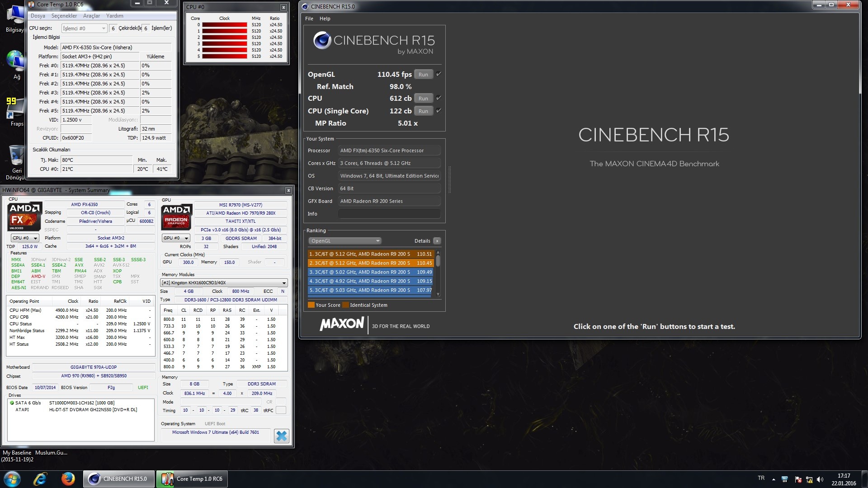
Task: Select ranking entry 2 with 110.45
Action: [x=371, y=263]
